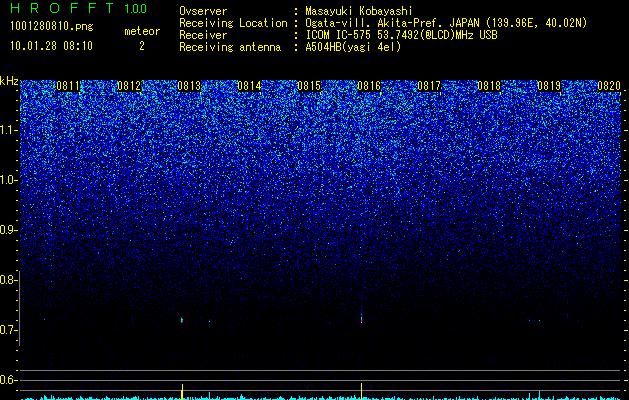Select the filename 1001280810.png
Viewport: 629px width, 400px height.
click(x=52, y=27)
